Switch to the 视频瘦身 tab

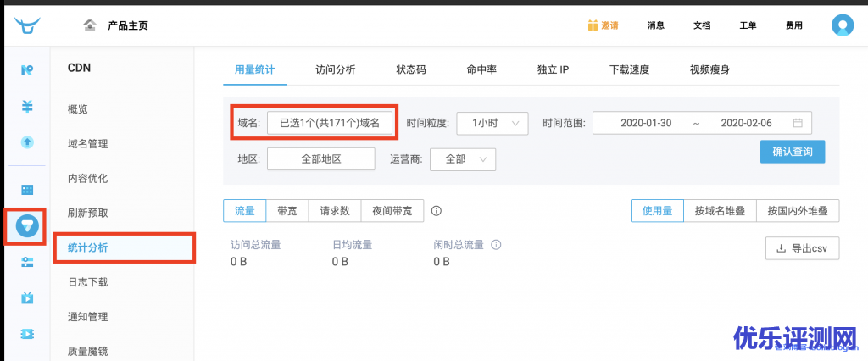[709, 69]
